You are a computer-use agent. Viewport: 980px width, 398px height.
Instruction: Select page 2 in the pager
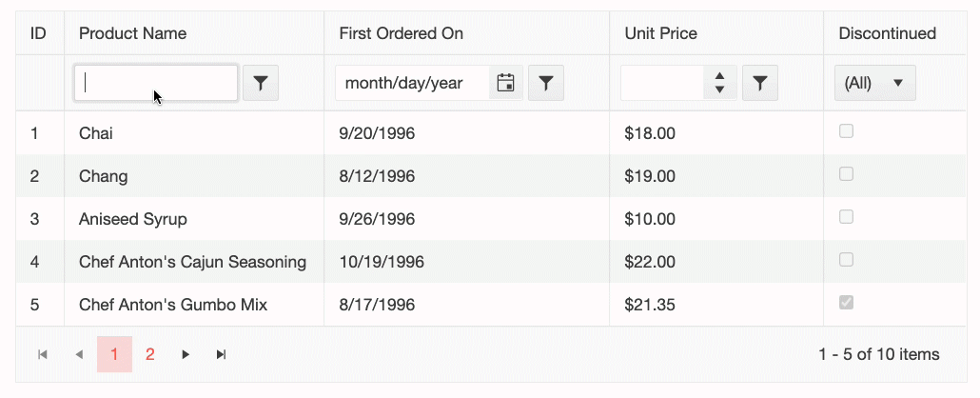150,354
